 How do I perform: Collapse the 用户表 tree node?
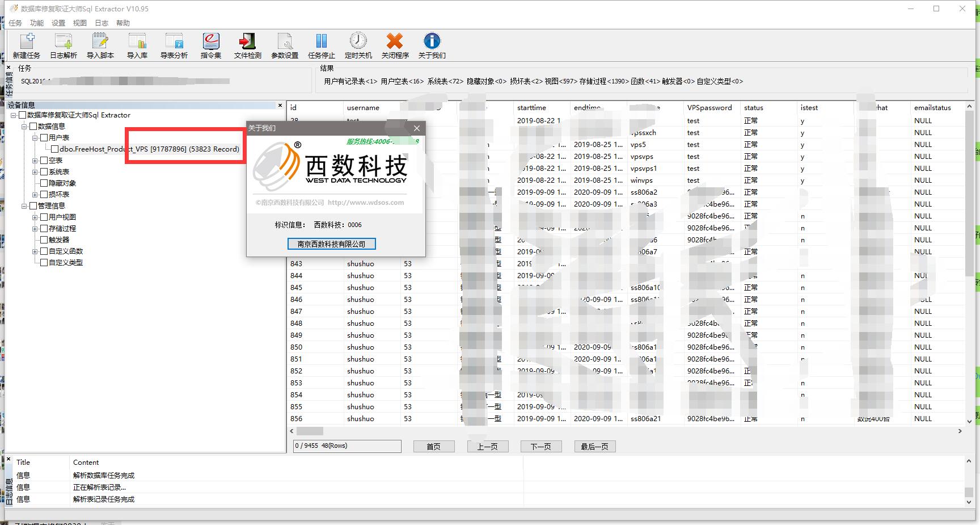pos(35,138)
